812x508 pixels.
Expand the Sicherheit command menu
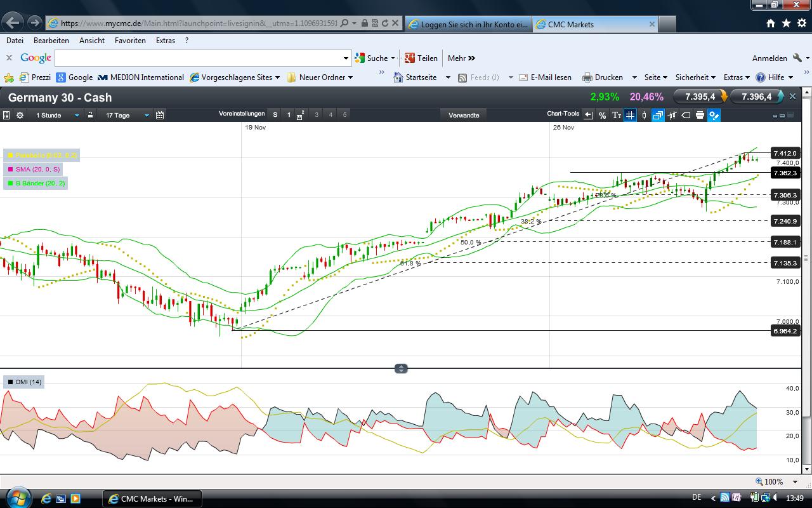point(695,77)
